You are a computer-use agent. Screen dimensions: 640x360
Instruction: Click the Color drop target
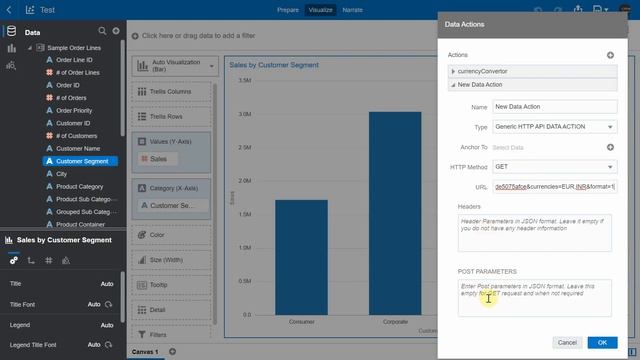tap(171, 235)
